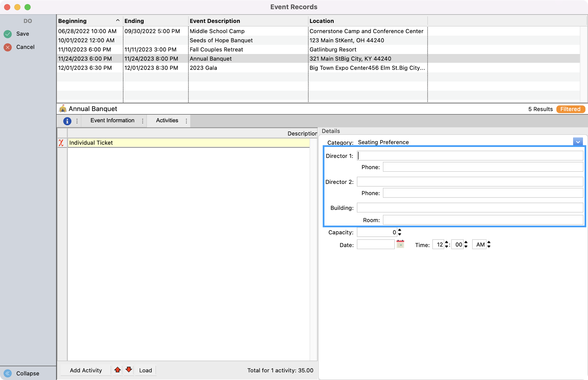Open the Date calendar picker icon
The height and width of the screenshot is (380, 588).
(x=400, y=245)
